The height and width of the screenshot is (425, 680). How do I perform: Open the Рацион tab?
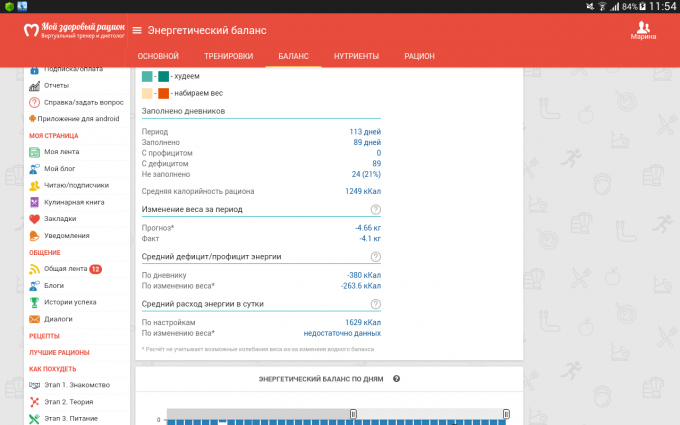click(419, 57)
